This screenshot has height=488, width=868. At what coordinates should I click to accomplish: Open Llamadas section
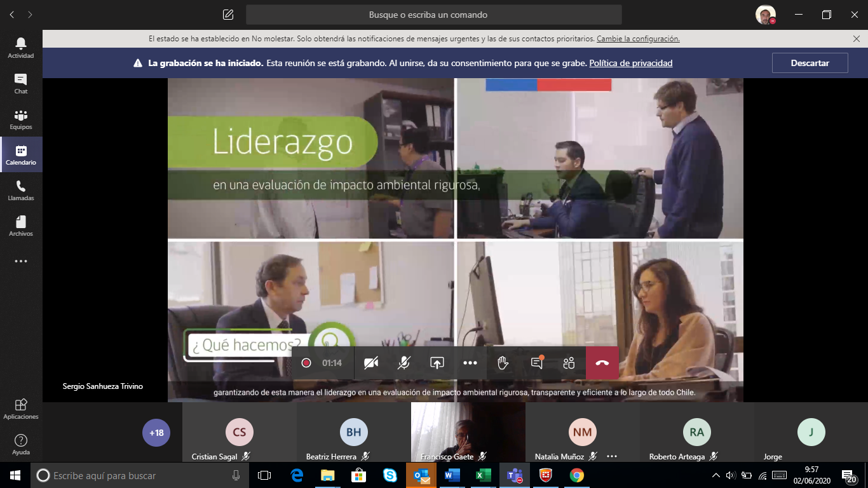[x=21, y=190]
